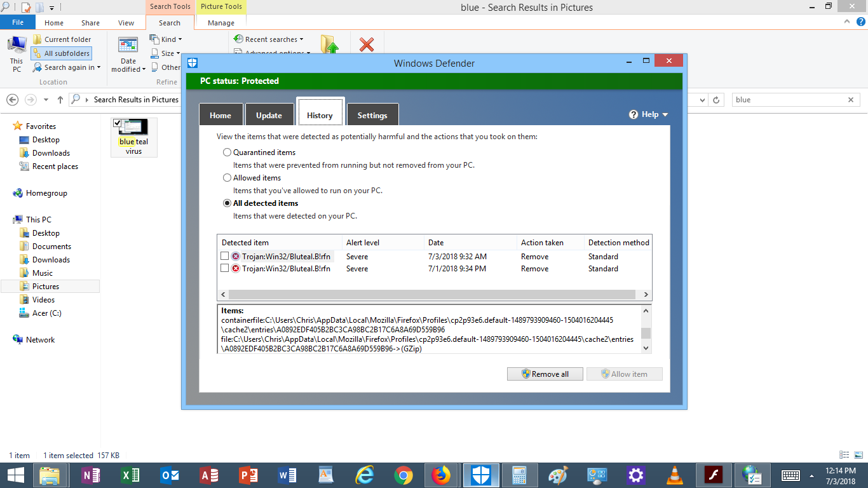Viewport: 868px width, 488px height.
Task: Open the Manage Picture Tools tab
Action: point(221,23)
